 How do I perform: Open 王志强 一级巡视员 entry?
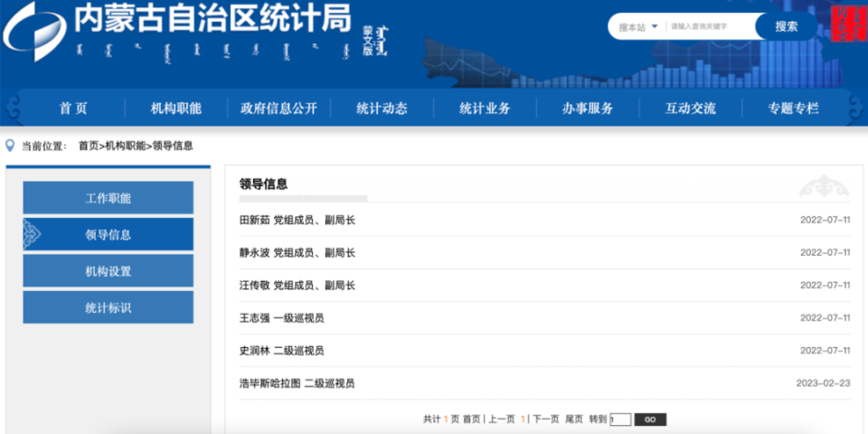pos(282,318)
